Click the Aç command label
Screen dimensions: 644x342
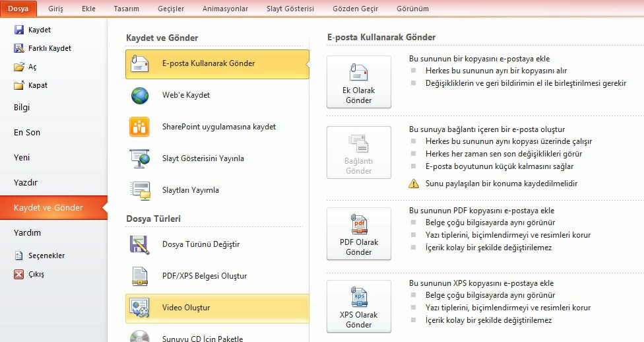click(32, 67)
